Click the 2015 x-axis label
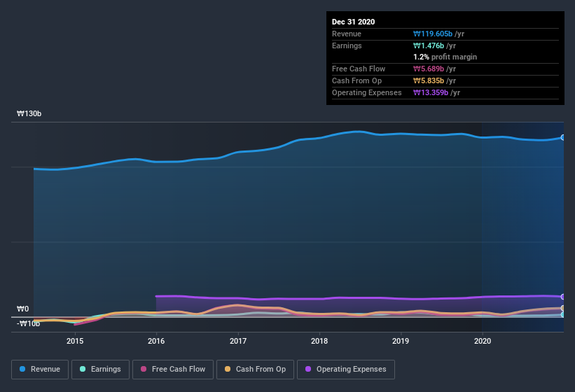Image resolution: width=575 pixels, height=392 pixels. [75, 341]
